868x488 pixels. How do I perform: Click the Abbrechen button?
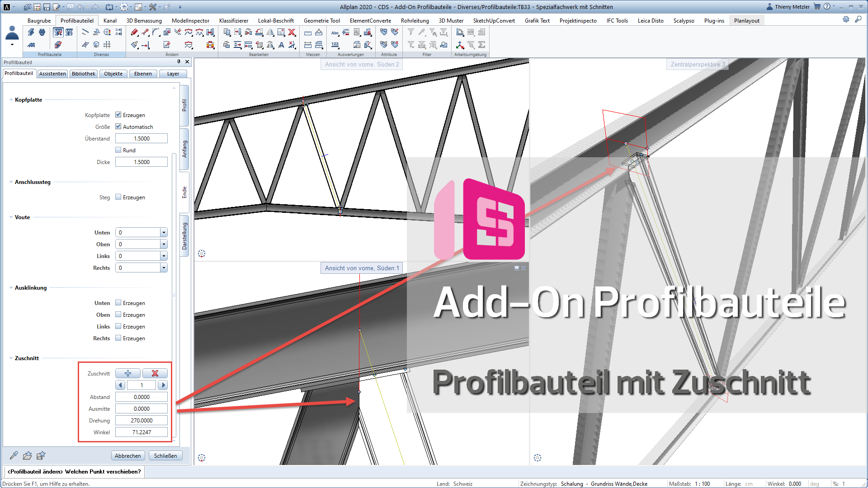[x=127, y=455]
